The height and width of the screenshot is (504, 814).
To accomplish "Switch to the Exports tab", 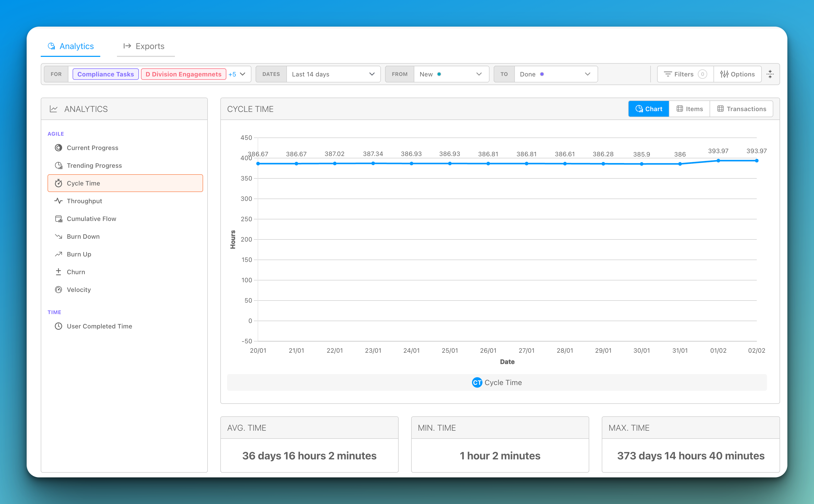I will pos(144,46).
